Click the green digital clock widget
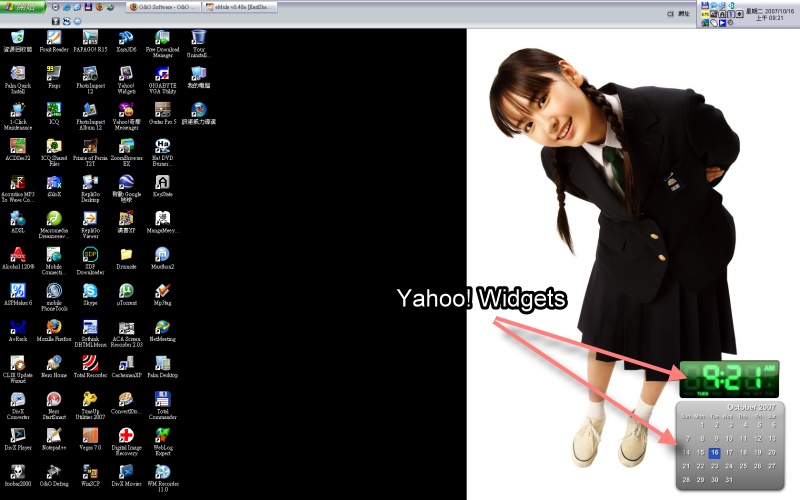 click(x=729, y=379)
